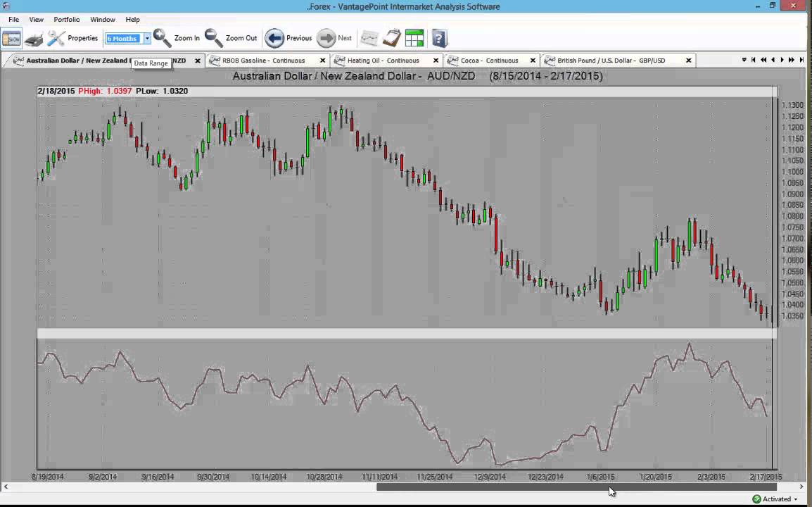Open the File menu
812x507 pixels.
13,19
